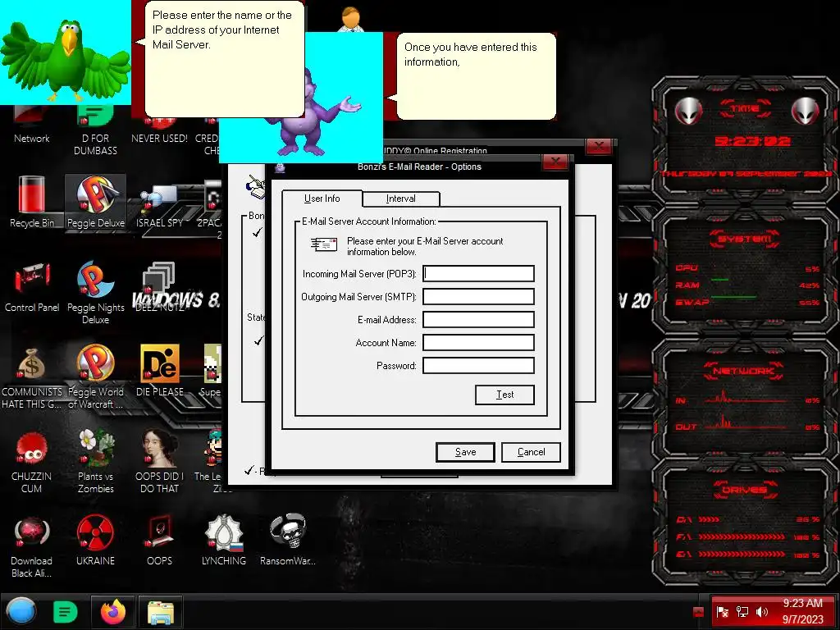Open the NEVER USED! shortcut
Viewport: 840px width, 630px height.
(160, 131)
